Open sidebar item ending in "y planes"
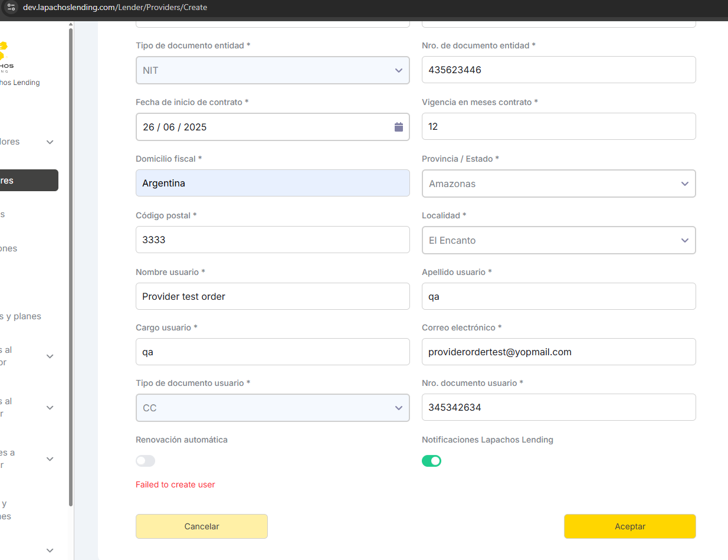 tap(21, 316)
